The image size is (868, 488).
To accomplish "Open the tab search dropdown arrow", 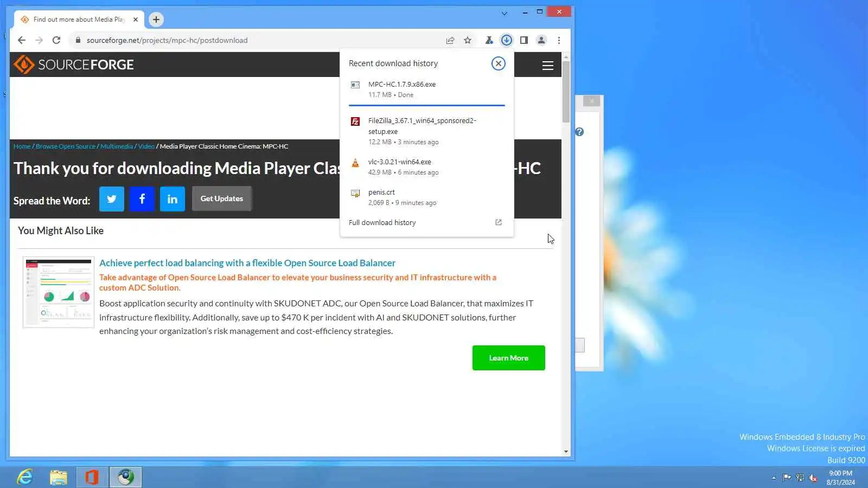I will [x=505, y=13].
